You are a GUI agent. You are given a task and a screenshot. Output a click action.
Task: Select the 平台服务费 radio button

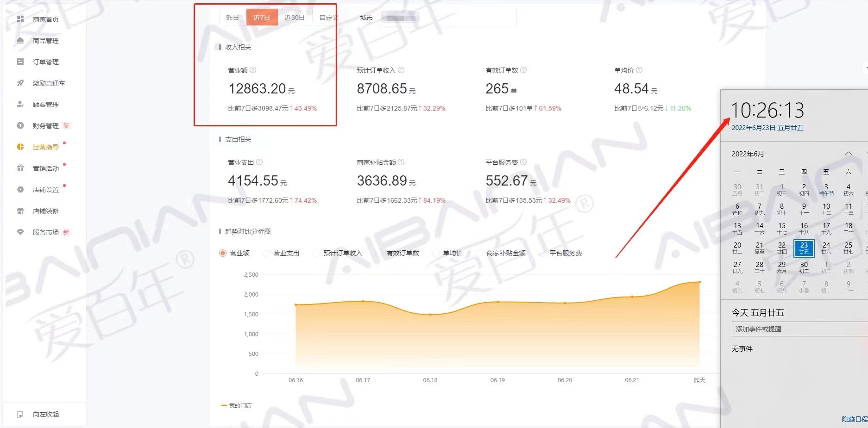point(542,253)
